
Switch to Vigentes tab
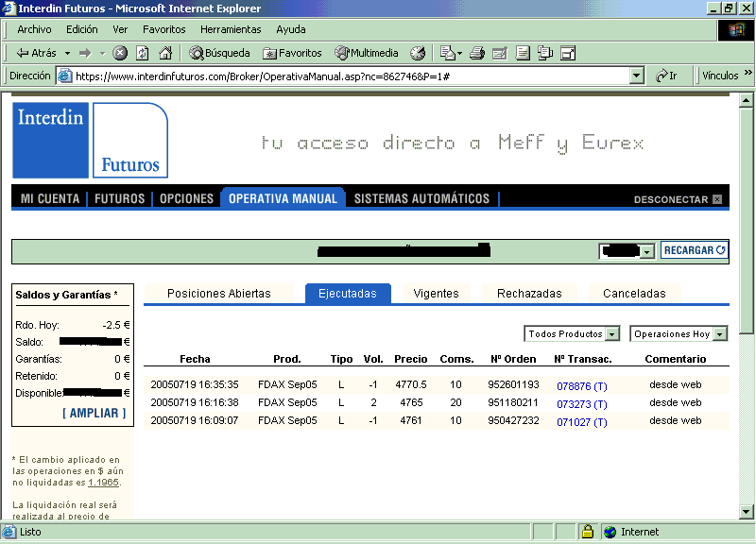[436, 294]
